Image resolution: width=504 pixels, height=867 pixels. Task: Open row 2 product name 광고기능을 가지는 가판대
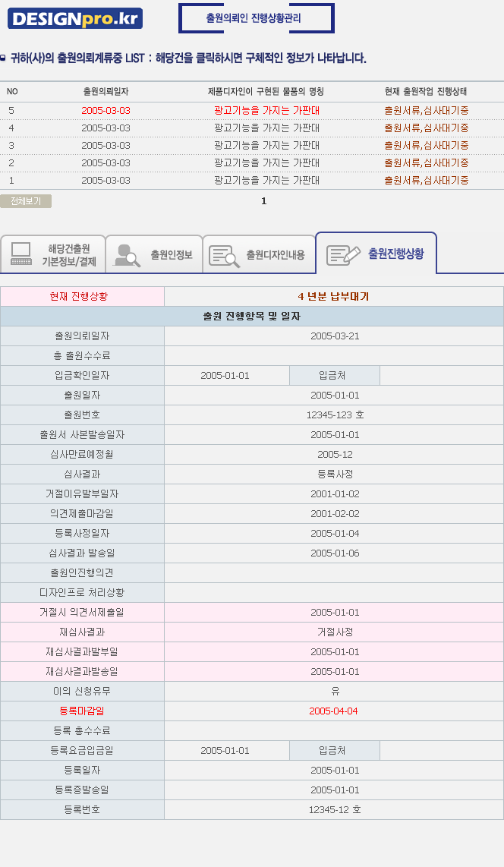click(267, 163)
